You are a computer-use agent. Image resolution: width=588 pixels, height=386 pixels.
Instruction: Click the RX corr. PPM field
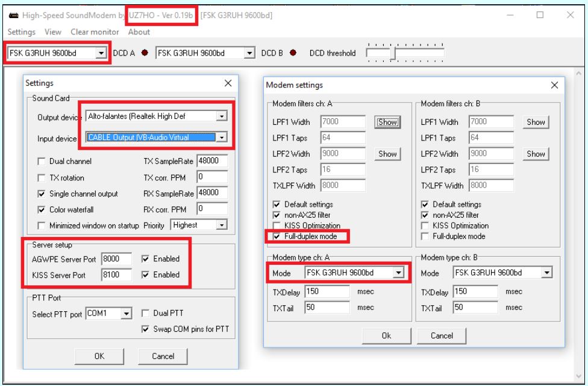coord(212,209)
